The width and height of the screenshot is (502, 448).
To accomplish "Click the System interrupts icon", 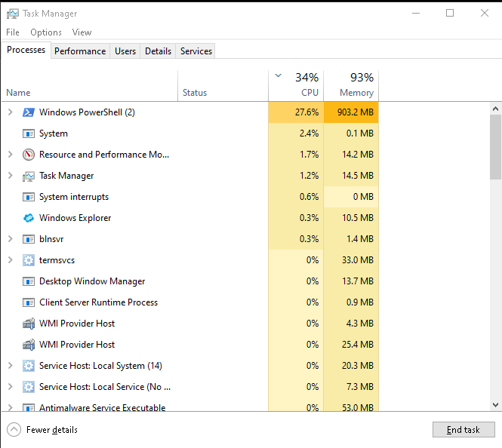I will point(29,197).
